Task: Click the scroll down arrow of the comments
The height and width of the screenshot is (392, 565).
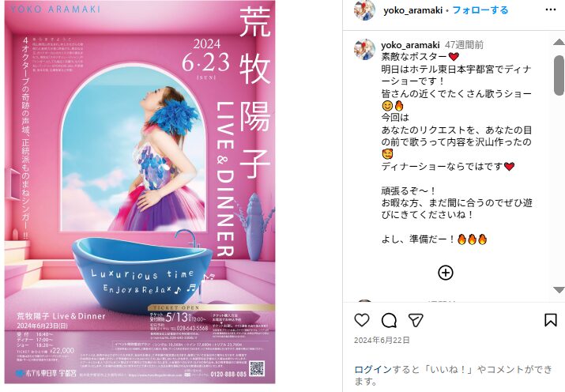Action: click(559, 290)
